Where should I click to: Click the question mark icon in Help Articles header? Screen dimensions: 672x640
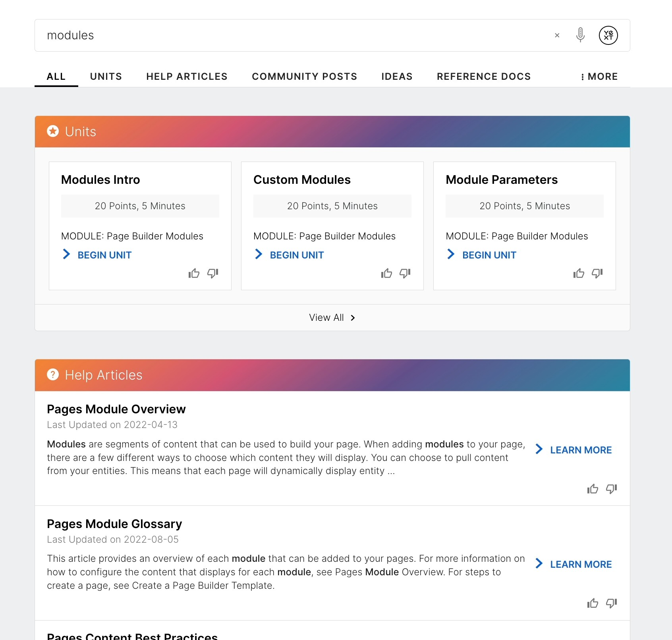(53, 374)
